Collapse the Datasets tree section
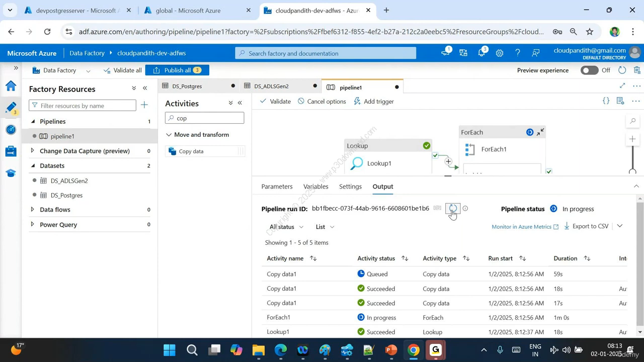The width and height of the screenshot is (644, 362). coord(33,165)
